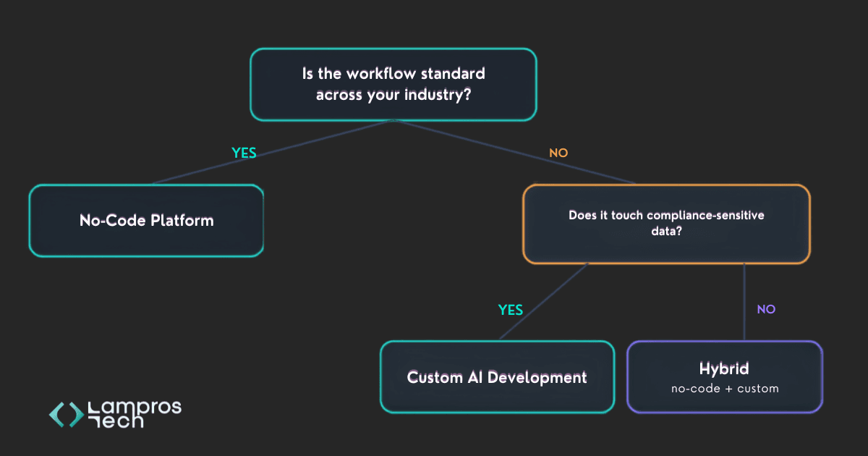
Task: Click the orange NO label
Action: 559,153
